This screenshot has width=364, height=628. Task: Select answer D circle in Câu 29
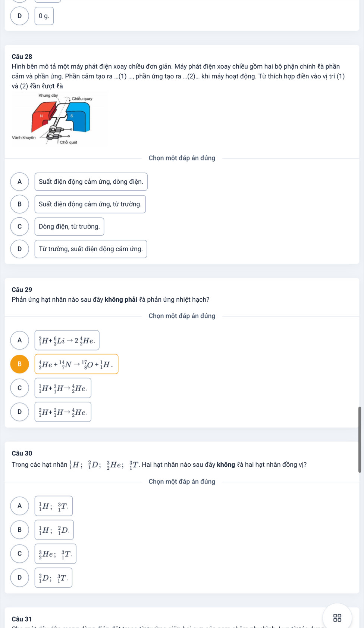pos(20,412)
